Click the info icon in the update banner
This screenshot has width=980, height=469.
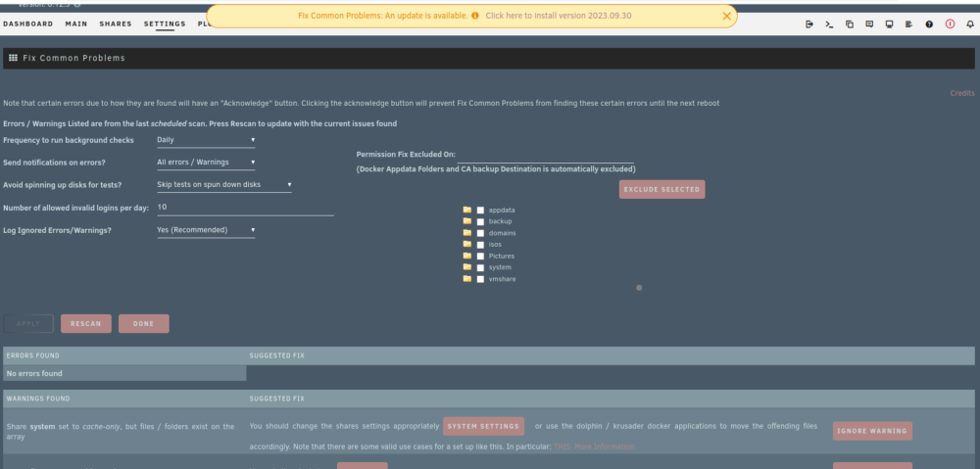pyautogui.click(x=475, y=16)
